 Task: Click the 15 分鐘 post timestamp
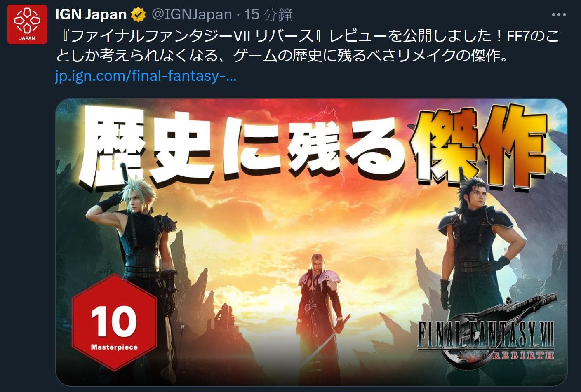tap(268, 15)
